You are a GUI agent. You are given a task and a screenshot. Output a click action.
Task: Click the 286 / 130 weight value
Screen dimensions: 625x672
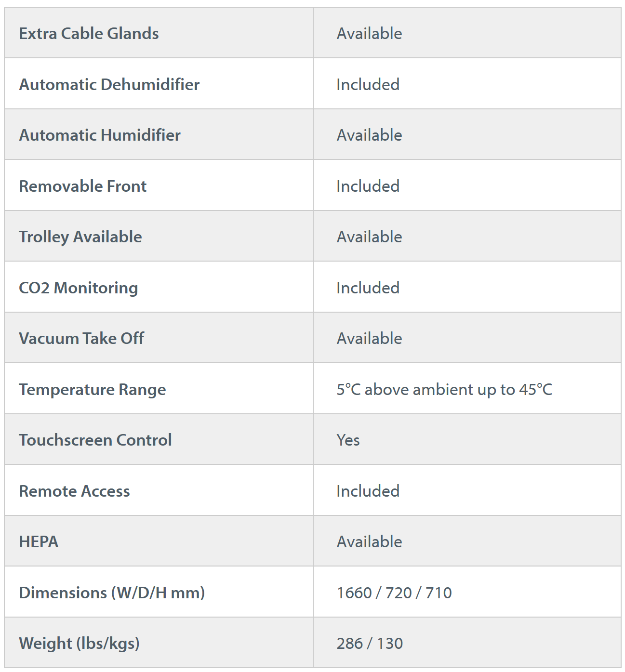pos(370,643)
